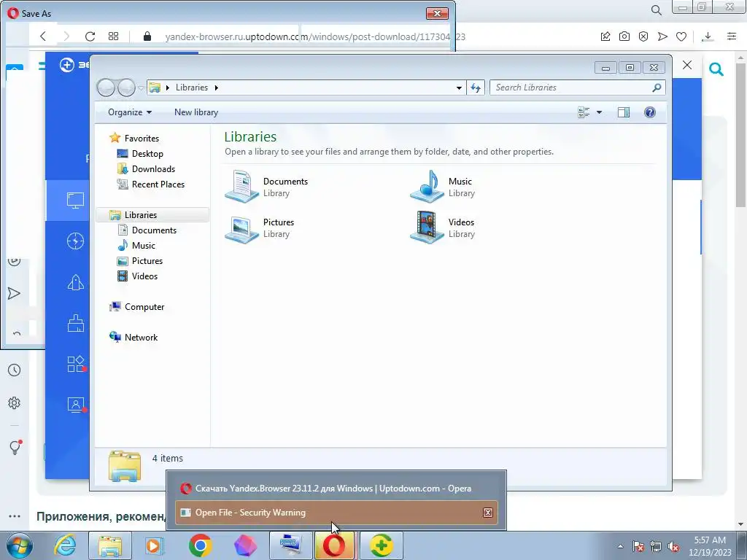
Task: Open Opera snapshot camera icon
Action: (x=624, y=36)
